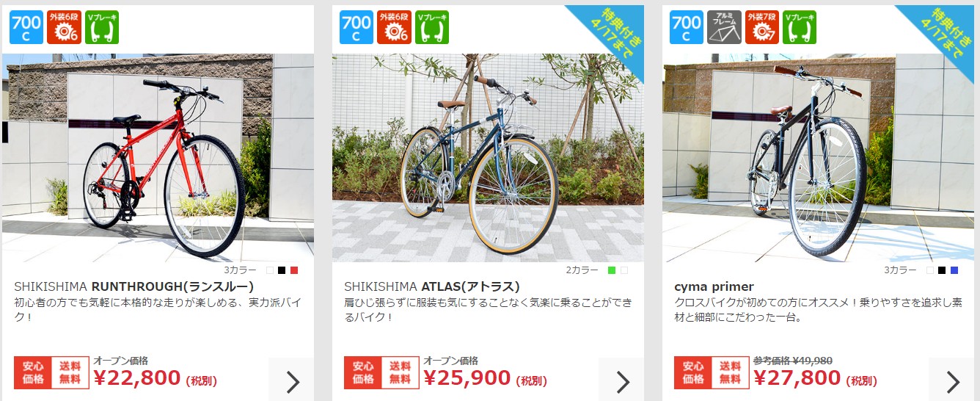Open the cyma primer details with the arrow chevron

click(x=951, y=380)
